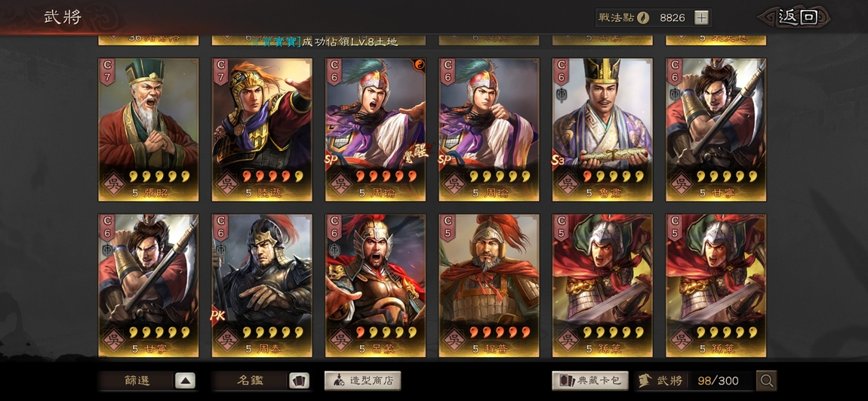Open the 造型商店 skin shop
Viewport: 868px width, 401px height.
tap(362, 381)
